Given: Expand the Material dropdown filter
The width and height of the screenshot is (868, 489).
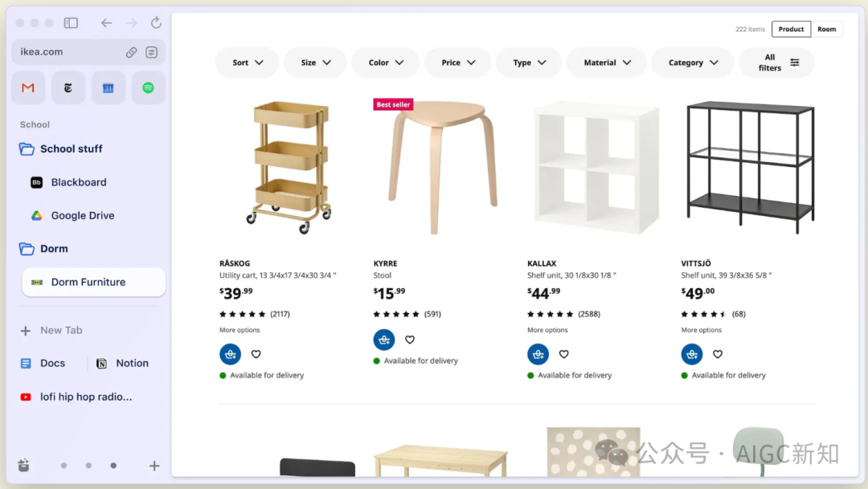Looking at the screenshot, I should click(x=607, y=63).
